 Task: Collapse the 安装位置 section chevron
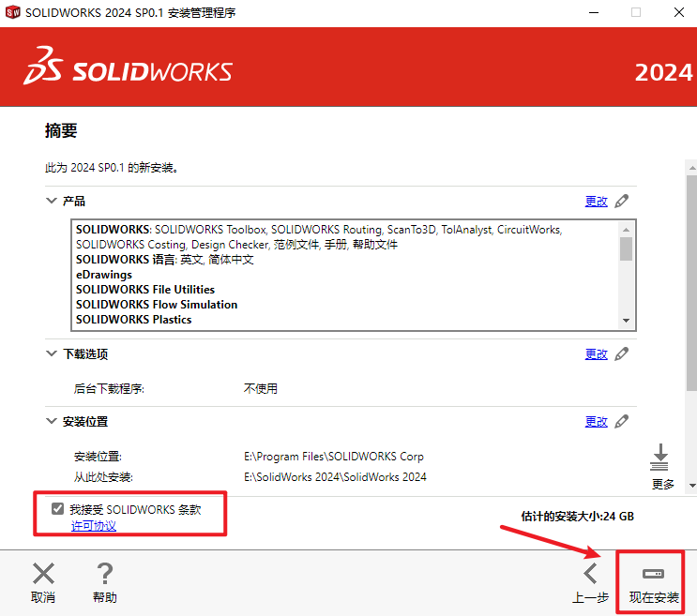click(x=52, y=421)
